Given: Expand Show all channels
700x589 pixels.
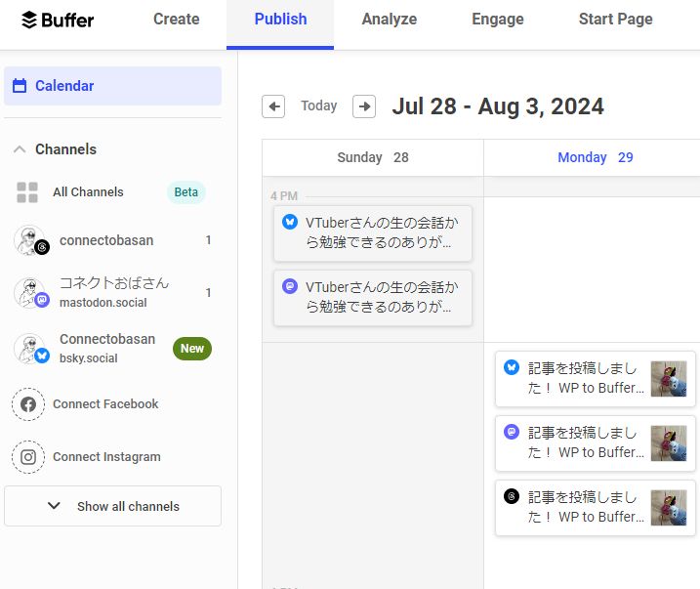Looking at the screenshot, I should (112, 506).
